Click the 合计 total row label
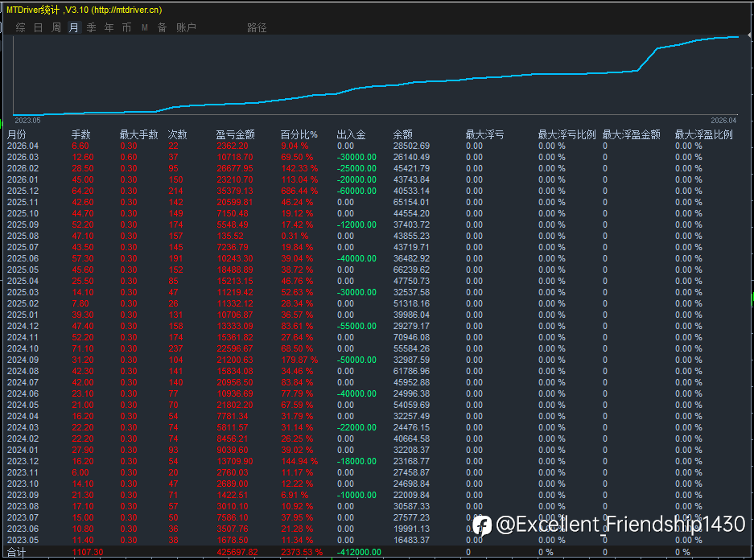 [x=16, y=553]
